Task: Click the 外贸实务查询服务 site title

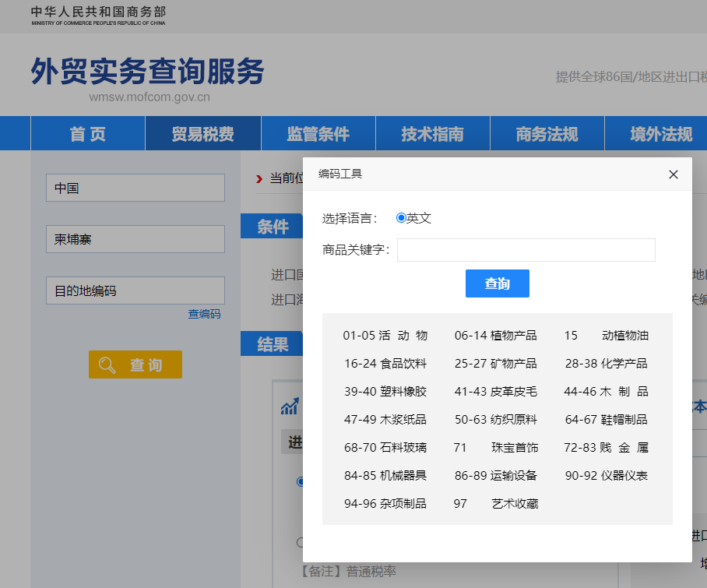Action: (147, 71)
